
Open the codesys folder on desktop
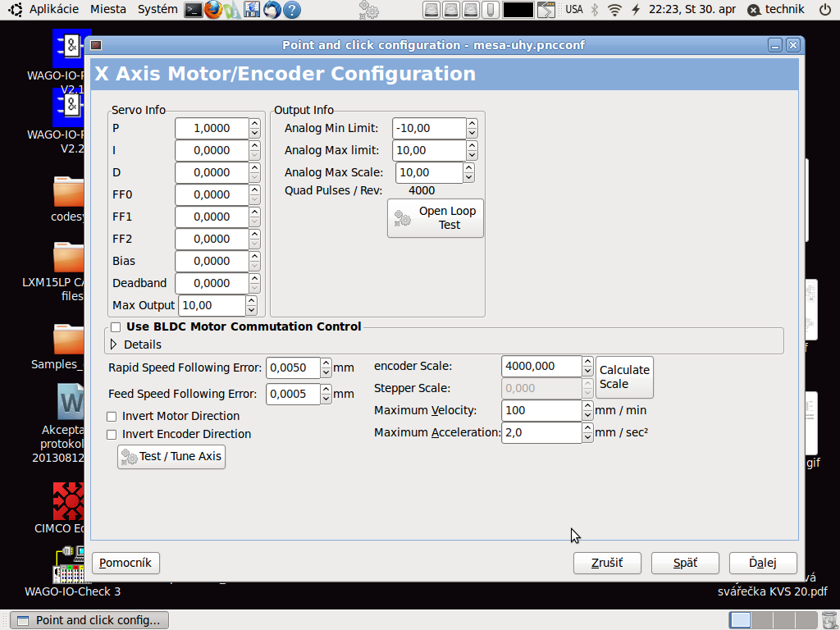(x=68, y=192)
